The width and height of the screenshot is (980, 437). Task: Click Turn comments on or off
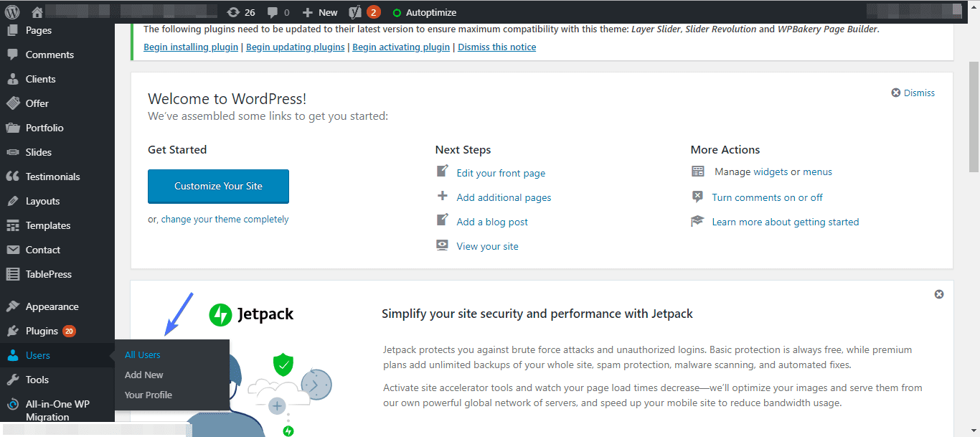767,197
